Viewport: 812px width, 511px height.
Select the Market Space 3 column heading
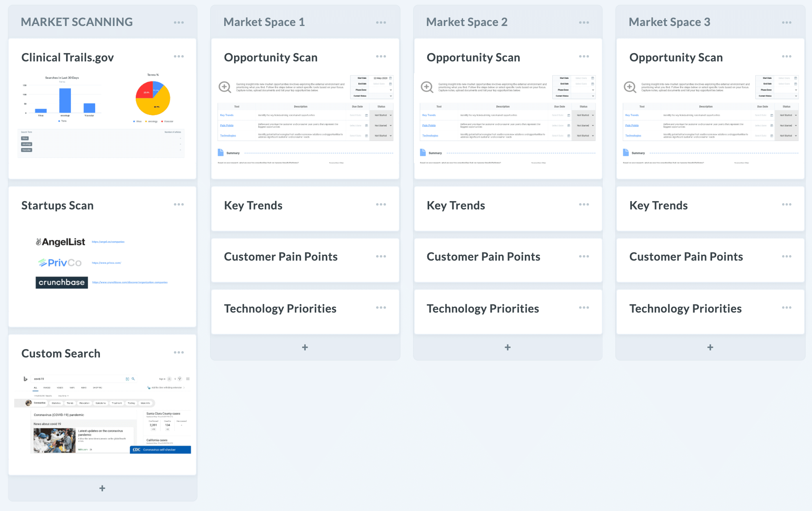pyautogui.click(x=670, y=22)
